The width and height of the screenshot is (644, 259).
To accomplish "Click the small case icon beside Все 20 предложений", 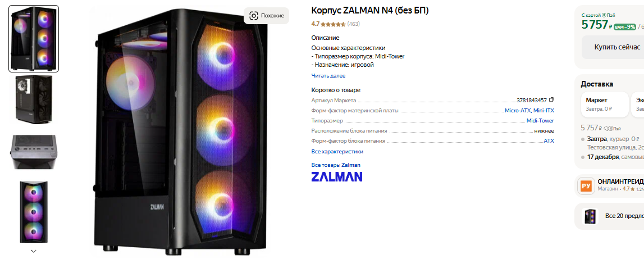I will click(590, 216).
